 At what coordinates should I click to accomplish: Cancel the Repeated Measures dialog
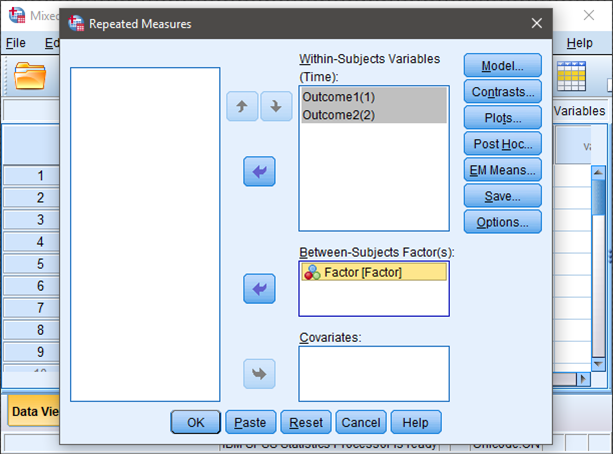(x=361, y=422)
